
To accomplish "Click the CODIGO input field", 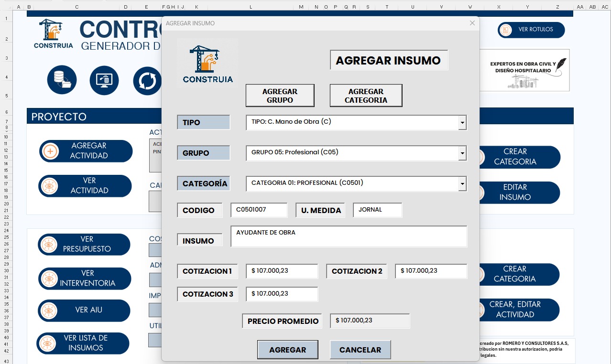I will [x=259, y=210].
